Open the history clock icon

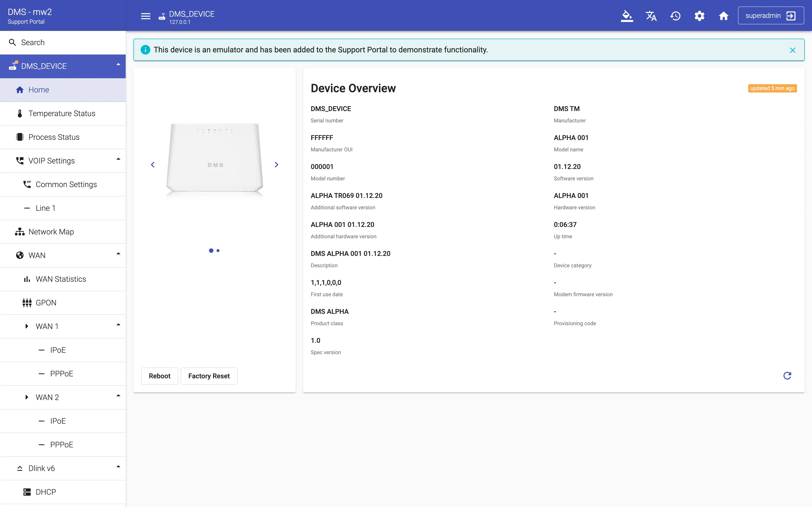(675, 16)
